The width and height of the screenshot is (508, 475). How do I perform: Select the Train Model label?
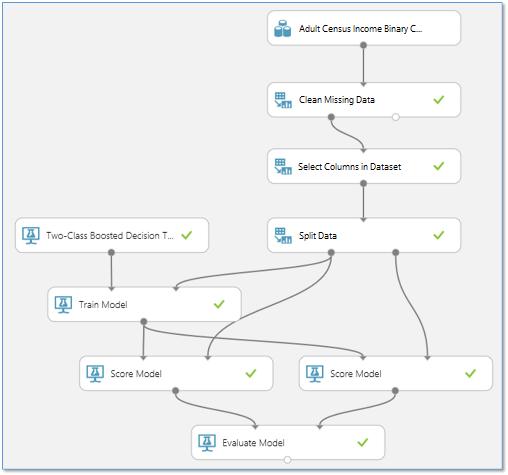[x=103, y=305]
